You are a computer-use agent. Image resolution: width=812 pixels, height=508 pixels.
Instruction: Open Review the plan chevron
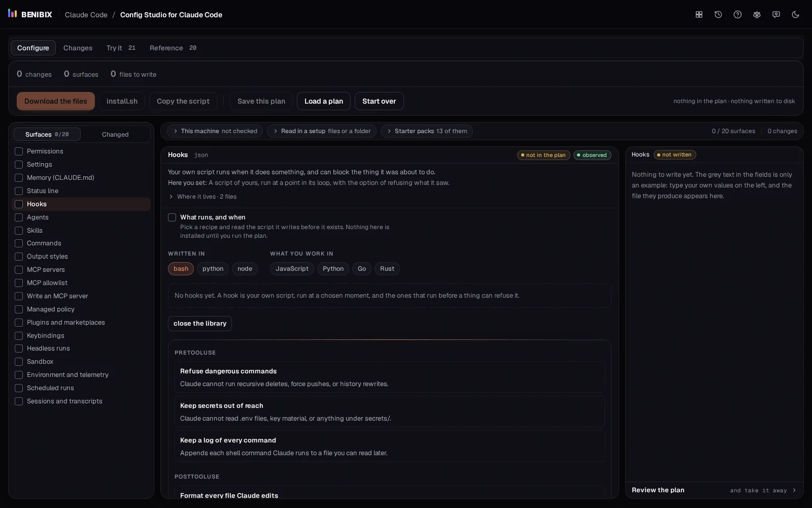[794, 490]
